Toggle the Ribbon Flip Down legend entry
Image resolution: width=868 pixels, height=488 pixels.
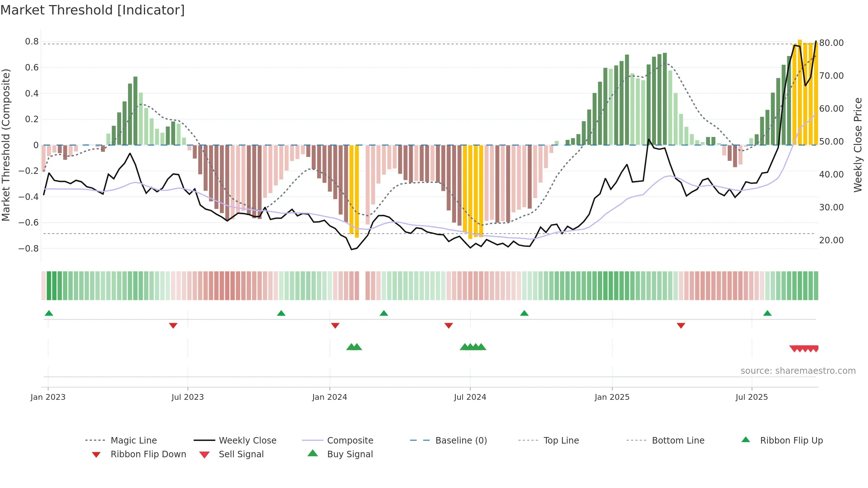139,454
